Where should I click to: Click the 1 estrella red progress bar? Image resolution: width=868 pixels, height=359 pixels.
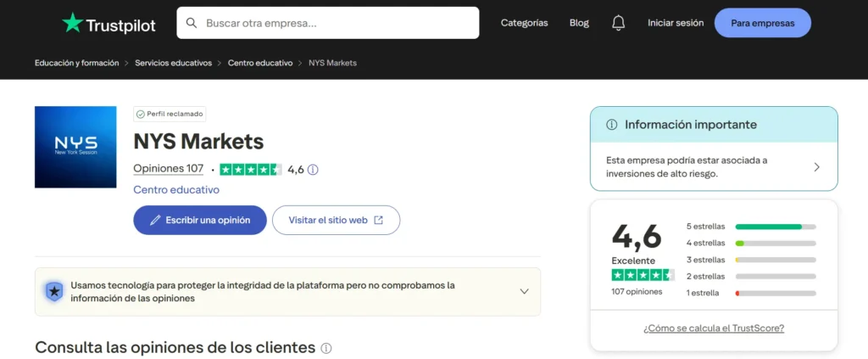pyautogui.click(x=776, y=293)
